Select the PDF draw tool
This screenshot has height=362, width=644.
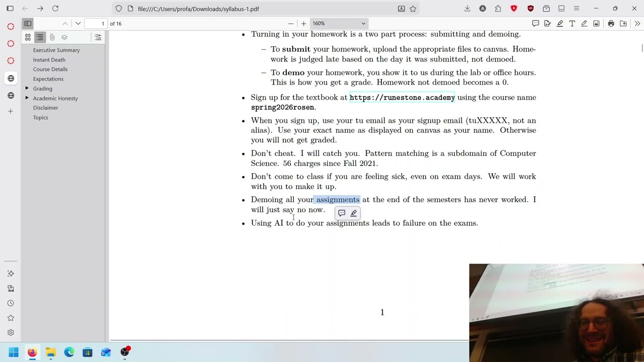(x=584, y=24)
